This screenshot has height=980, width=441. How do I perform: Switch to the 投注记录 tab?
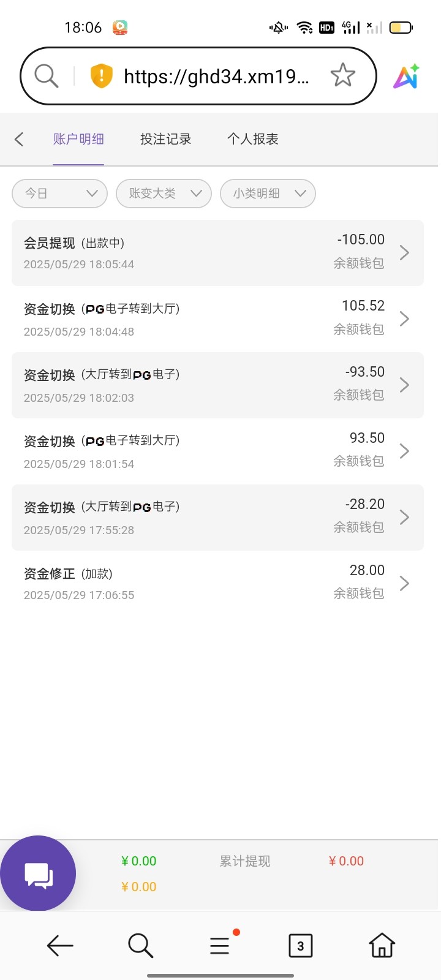pyautogui.click(x=165, y=139)
